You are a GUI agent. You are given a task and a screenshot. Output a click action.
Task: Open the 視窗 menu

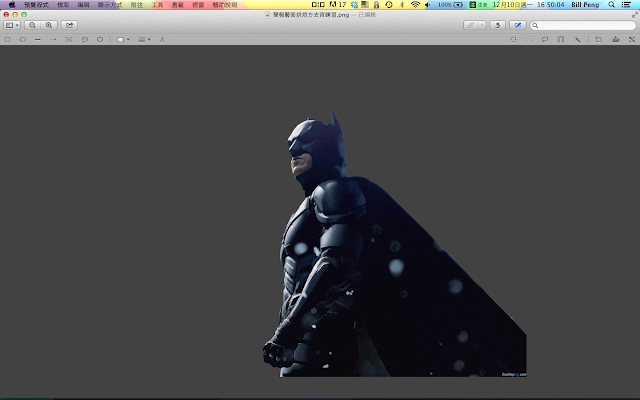click(x=198, y=5)
